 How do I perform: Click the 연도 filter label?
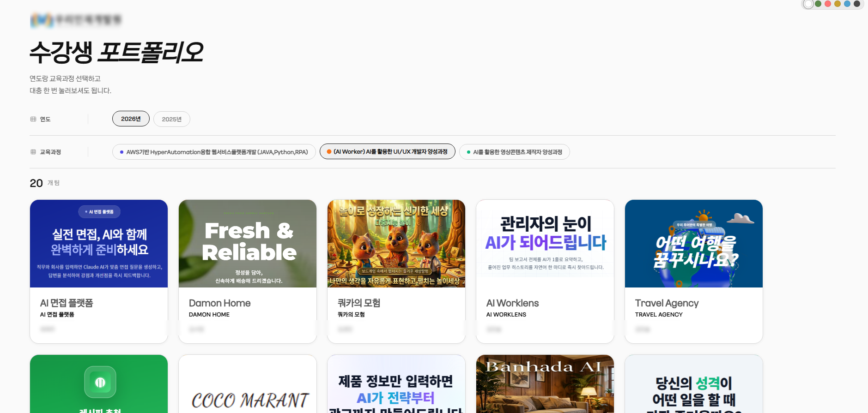tap(45, 119)
